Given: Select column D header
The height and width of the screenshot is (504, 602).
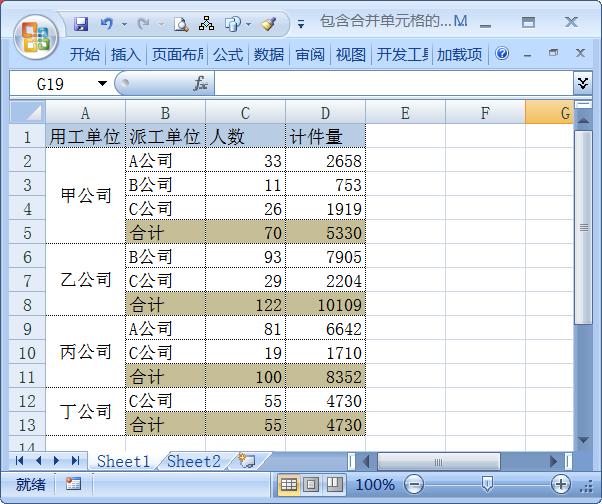Looking at the screenshot, I should click(325, 113).
